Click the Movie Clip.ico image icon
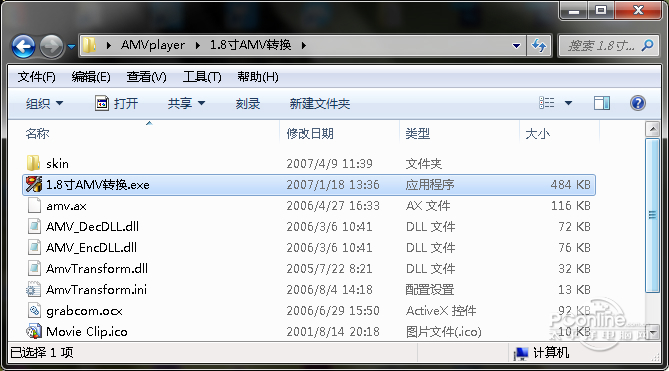 point(34,331)
